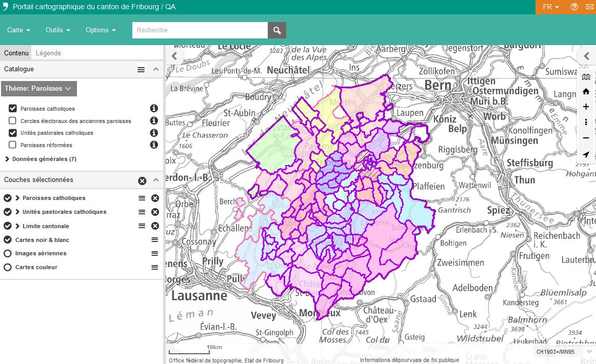Select the Images aériennes basemap
Image resolution: width=596 pixels, height=364 pixels.
click(8, 254)
